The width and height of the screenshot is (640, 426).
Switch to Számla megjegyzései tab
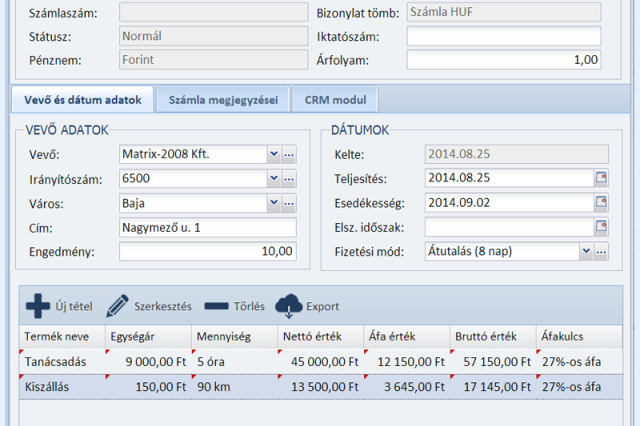[223, 100]
